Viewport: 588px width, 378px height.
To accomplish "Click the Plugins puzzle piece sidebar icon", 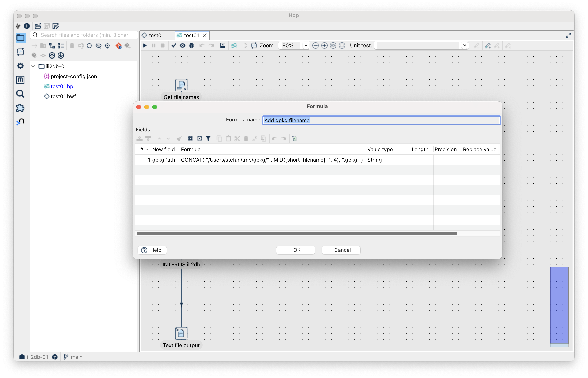I will click(20, 108).
